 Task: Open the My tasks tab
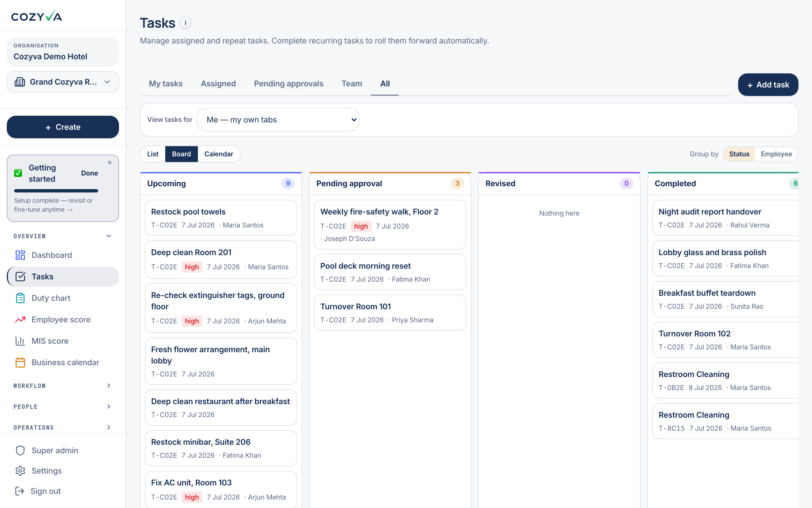tap(166, 84)
